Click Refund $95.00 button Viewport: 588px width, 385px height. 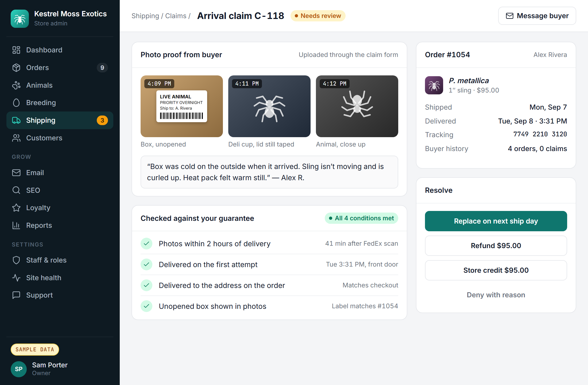pos(496,246)
